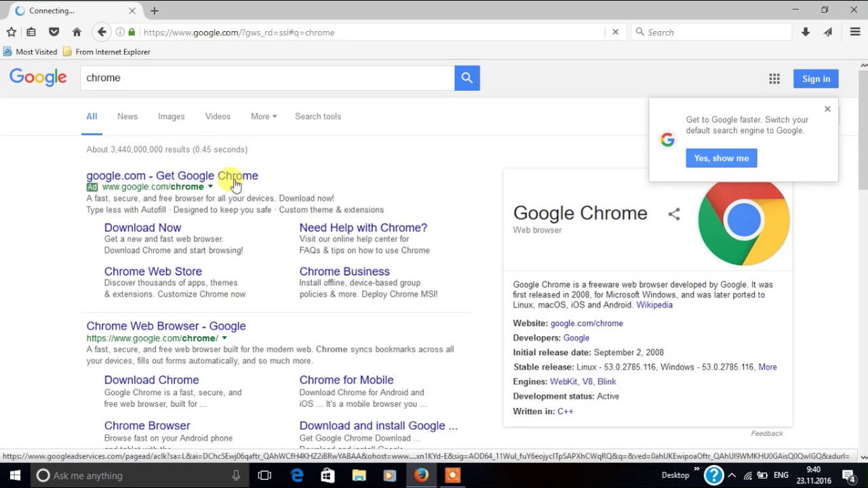Open the Chrome Web Store link
Viewport: 868px width, 488px height.
click(x=153, y=271)
